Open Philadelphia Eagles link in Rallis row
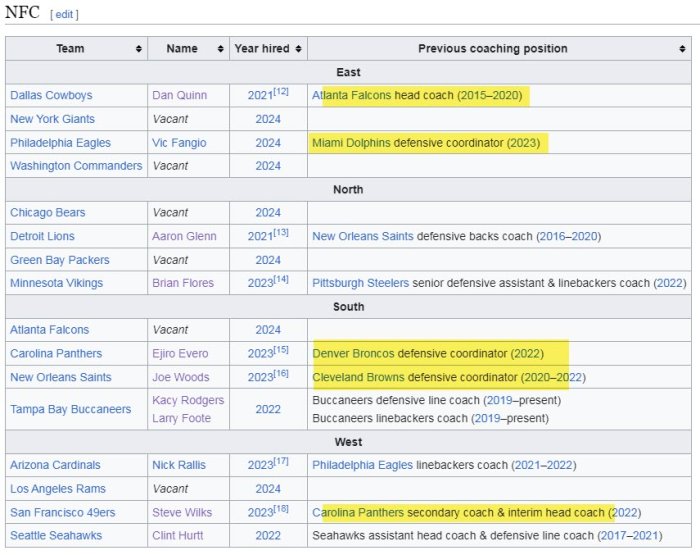Image resolution: width=700 pixels, height=555 pixels. (x=362, y=465)
